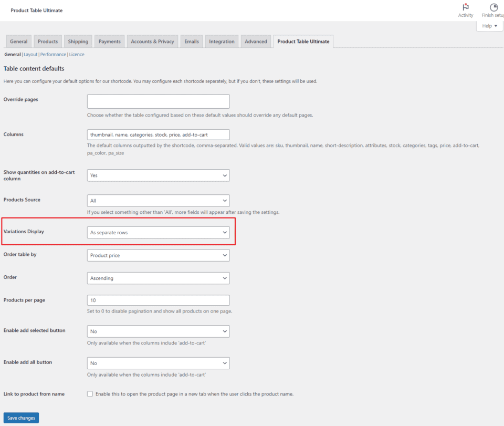Switch to the Shipping tab

(x=78, y=41)
